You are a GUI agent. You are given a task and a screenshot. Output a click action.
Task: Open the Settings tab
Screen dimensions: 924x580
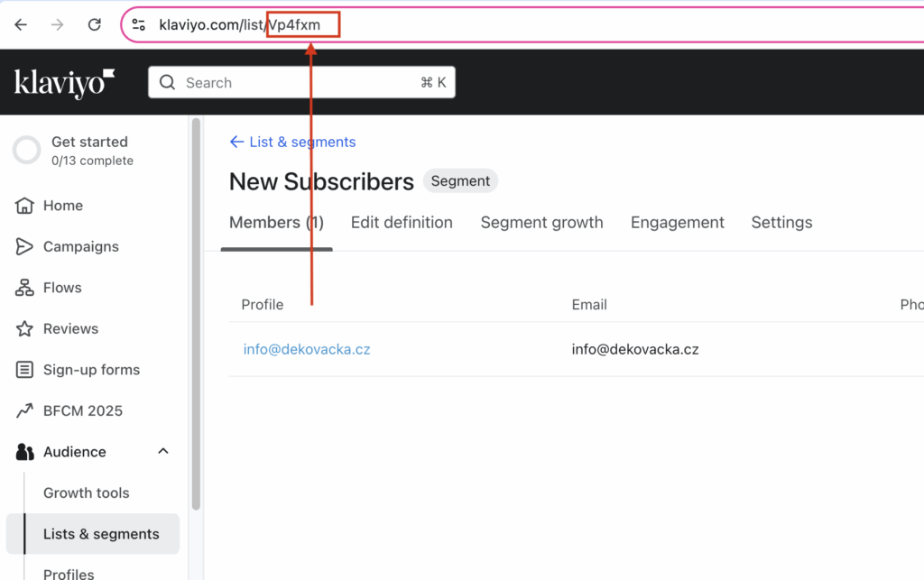[782, 223]
